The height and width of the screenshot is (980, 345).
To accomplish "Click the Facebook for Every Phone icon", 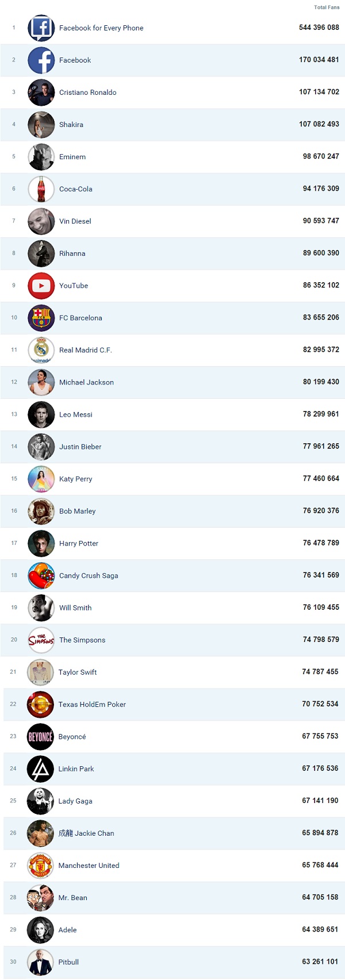I will pyautogui.click(x=41, y=28).
